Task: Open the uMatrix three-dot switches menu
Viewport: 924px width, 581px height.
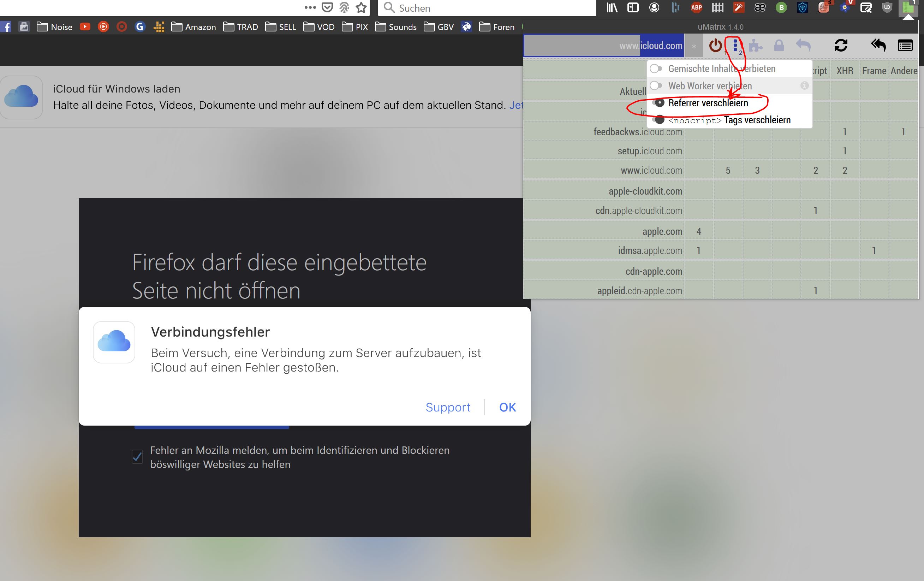Action: (x=735, y=46)
